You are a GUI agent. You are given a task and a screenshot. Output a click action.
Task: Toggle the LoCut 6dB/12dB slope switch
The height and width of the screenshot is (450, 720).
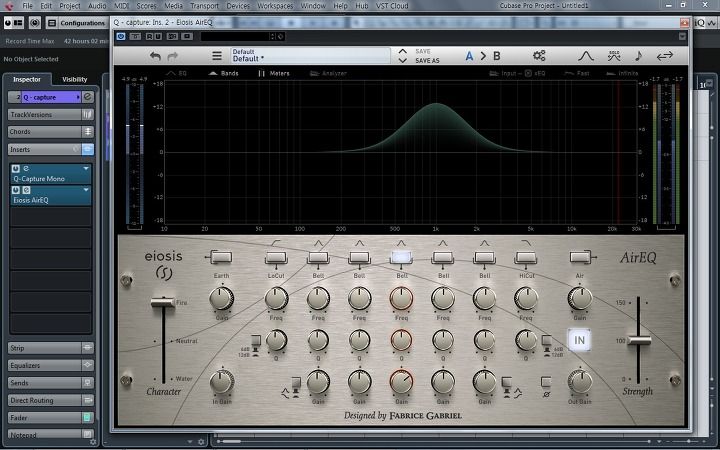click(x=256, y=341)
